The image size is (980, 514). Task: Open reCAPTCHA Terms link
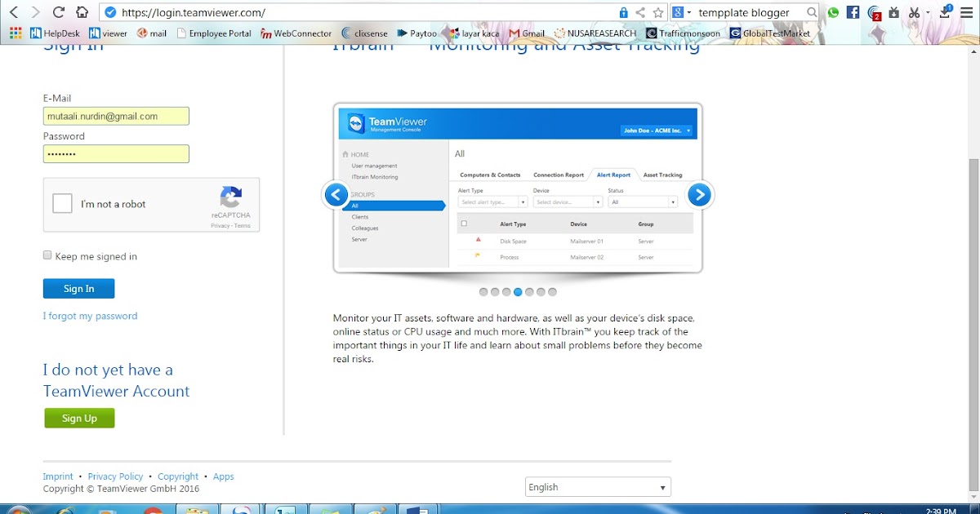pos(243,225)
